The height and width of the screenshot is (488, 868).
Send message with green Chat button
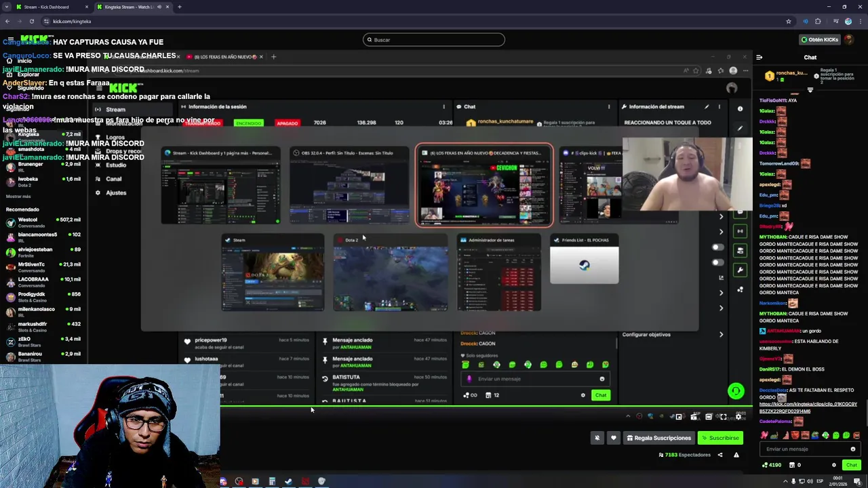click(x=852, y=465)
